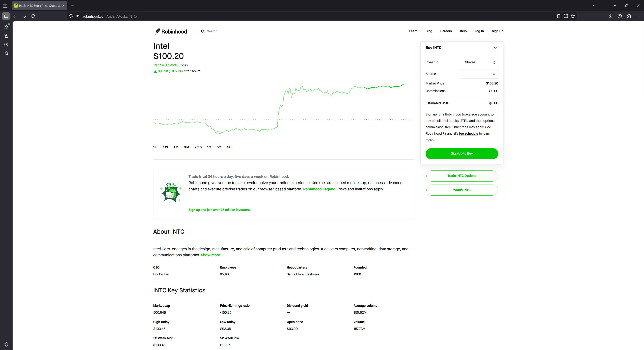Viewport: 644px width, 350px height.
Task: Open site permissions icon in address bar
Action: 78,16
